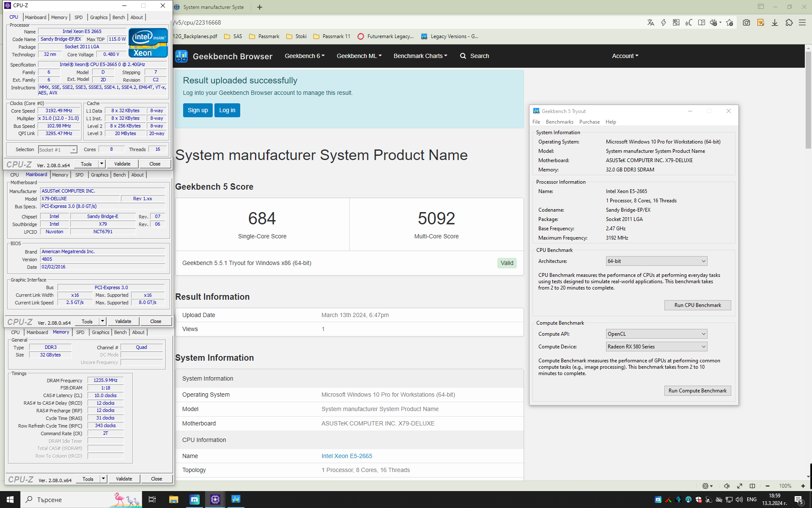Click the translate page icon in address bar
Image resolution: width=812 pixels, height=508 pixels.
tap(650, 22)
